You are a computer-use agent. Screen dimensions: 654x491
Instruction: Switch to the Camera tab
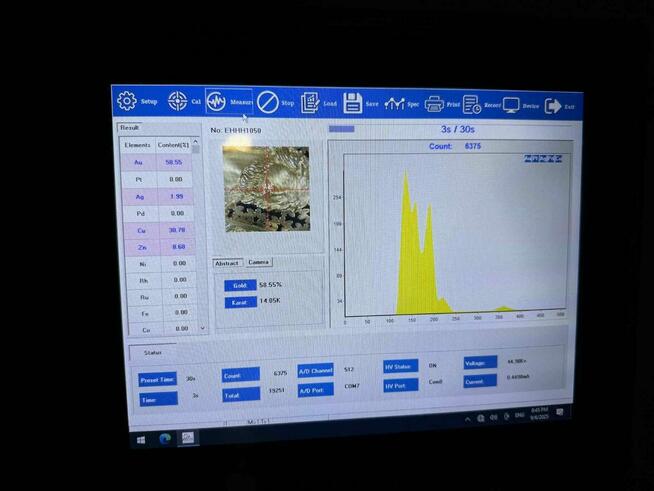click(258, 262)
